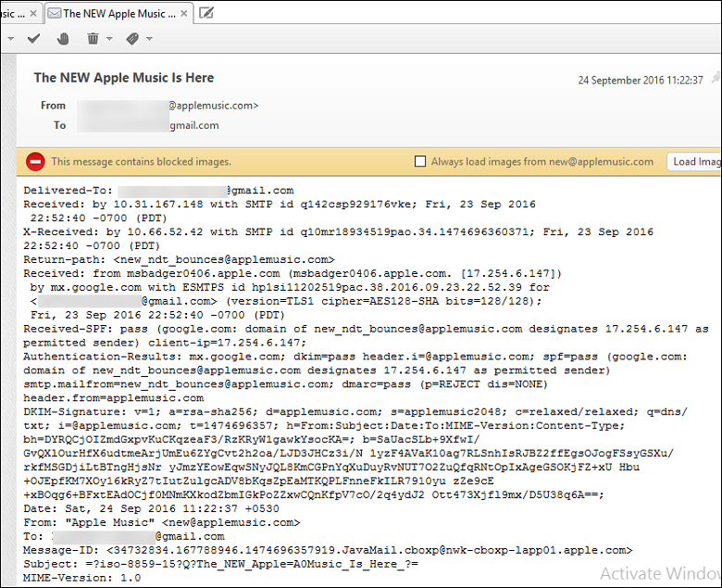This screenshot has height=588, width=722.
Task: Click the Load Images button
Action: (695, 162)
